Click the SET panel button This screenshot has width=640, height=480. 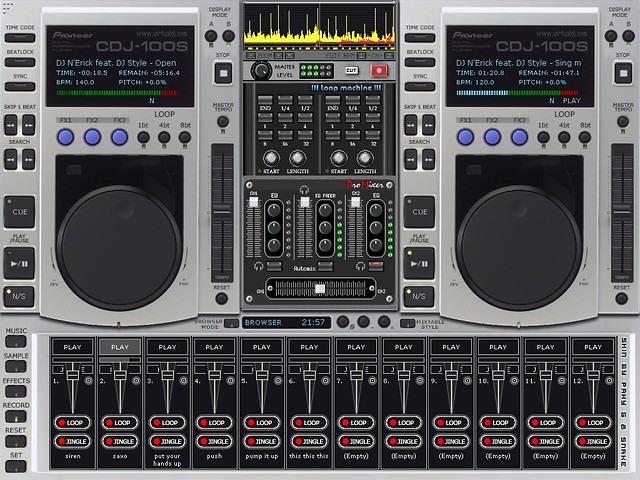[16, 466]
